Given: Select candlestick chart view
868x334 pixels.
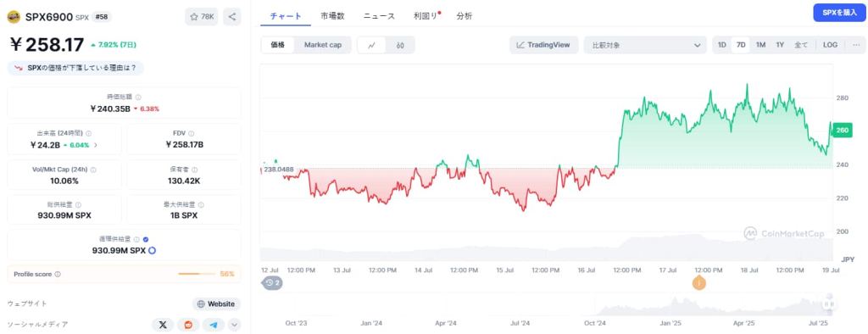Looking at the screenshot, I should click(x=400, y=45).
